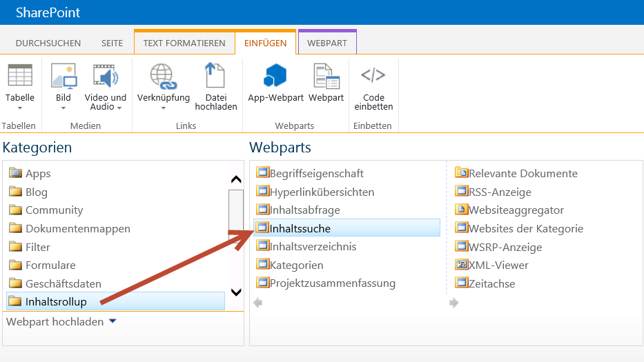Click the Begriffseigenschaft webpart icon
644x362 pixels.
click(x=262, y=172)
